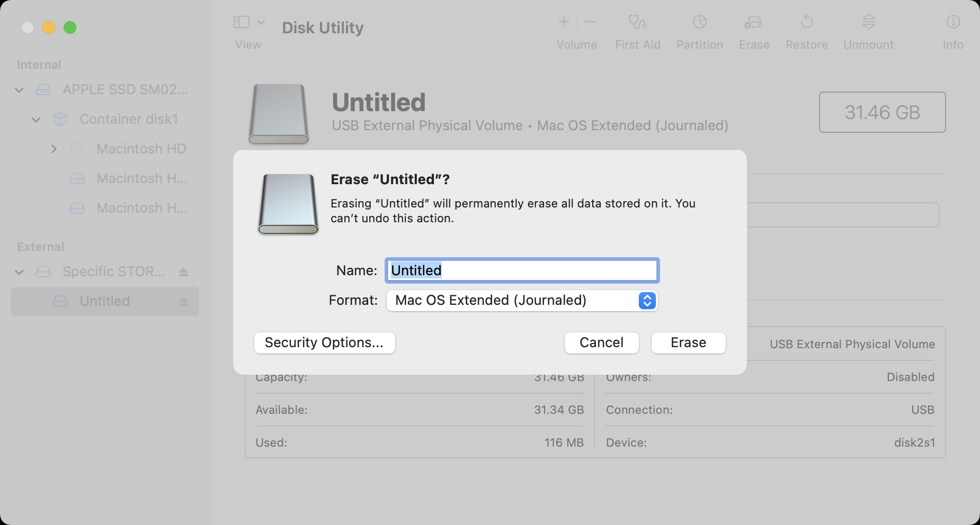
Task: Click the Erase toolbar icon
Action: tap(753, 22)
